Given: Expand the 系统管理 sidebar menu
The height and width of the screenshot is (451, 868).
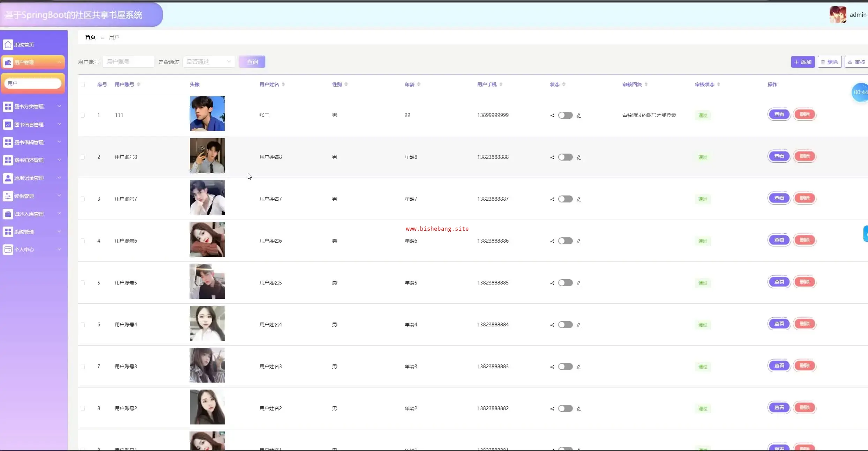Looking at the screenshot, I should click(x=33, y=232).
